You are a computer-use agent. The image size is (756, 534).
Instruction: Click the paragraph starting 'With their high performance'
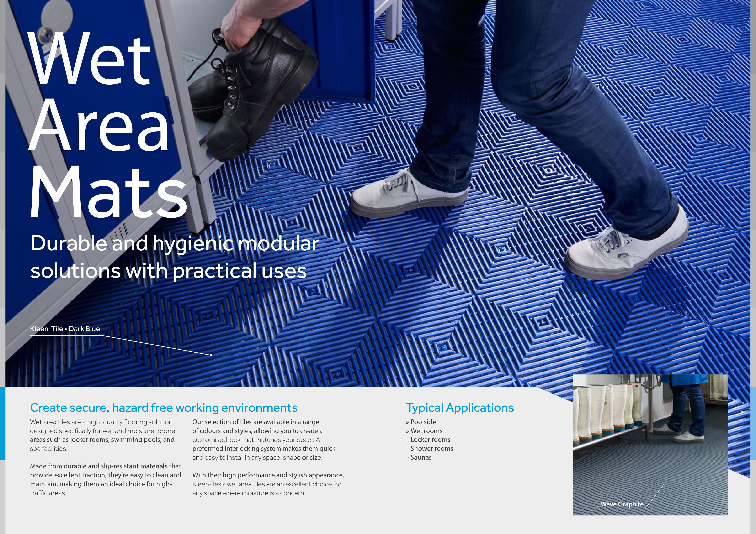[268, 484]
